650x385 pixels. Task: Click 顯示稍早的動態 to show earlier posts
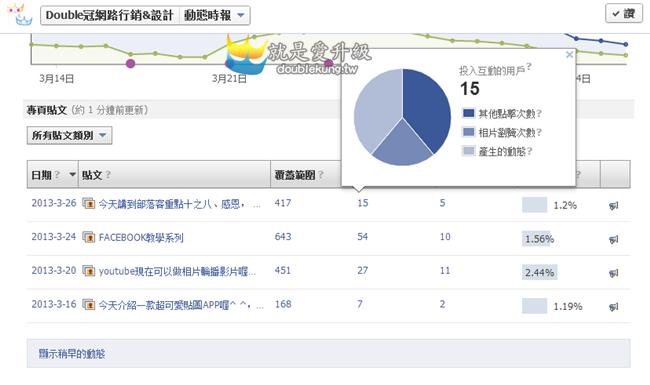pyautogui.click(x=72, y=354)
